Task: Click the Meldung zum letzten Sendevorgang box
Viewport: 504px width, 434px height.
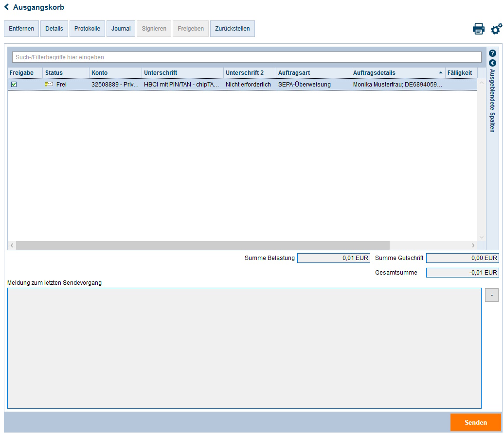Action: (x=244, y=348)
